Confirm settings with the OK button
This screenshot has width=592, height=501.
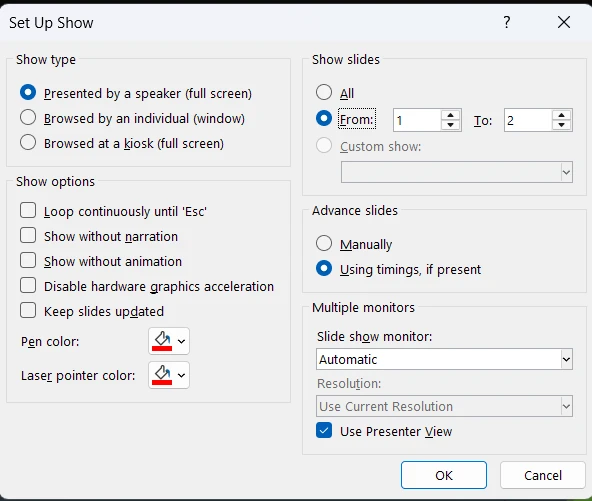tap(444, 475)
